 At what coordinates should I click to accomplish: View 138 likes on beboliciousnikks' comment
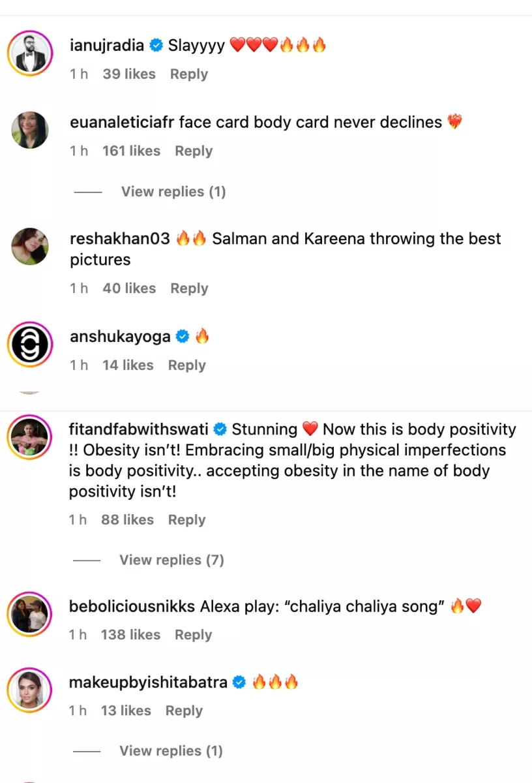pos(130,635)
